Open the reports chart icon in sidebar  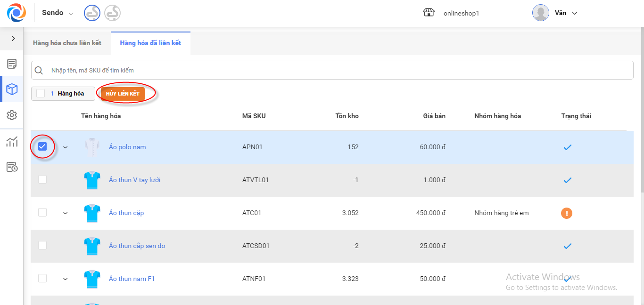[12, 142]
